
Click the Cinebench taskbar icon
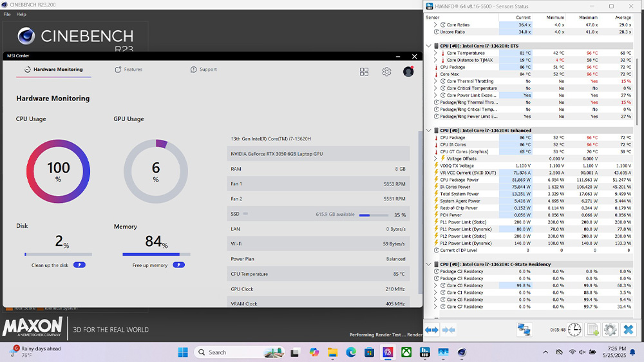point(462,352)
